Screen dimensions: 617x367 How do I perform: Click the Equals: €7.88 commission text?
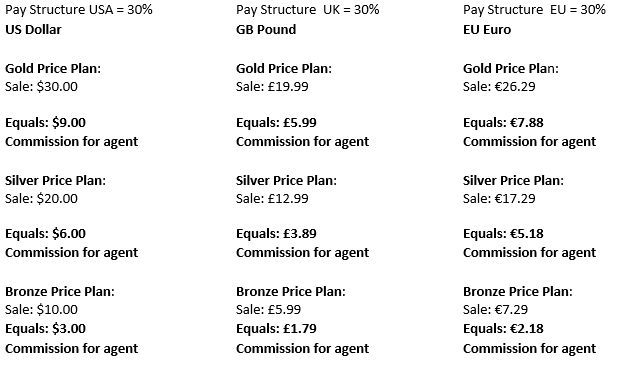[x=503, y=123]
